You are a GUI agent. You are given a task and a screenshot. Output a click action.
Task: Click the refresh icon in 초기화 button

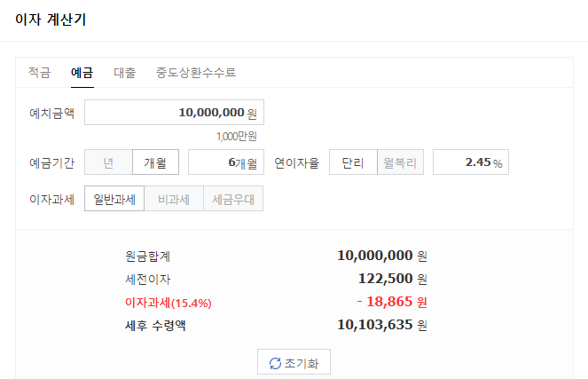pos(275,363)
